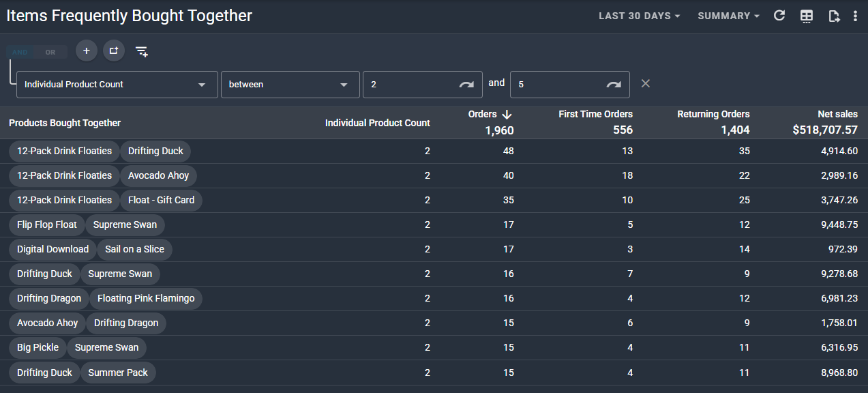Sort by the Net sales column header

coord(837,115)
